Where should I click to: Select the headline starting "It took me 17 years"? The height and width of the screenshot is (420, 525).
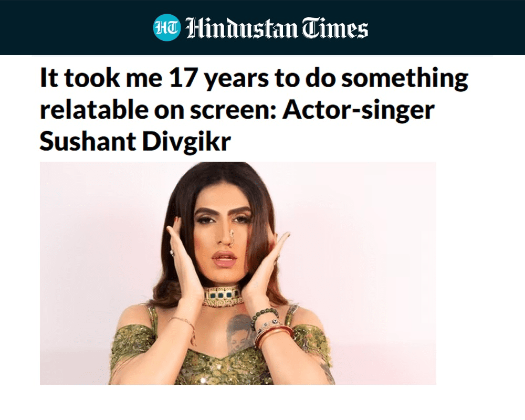[254, 109]
